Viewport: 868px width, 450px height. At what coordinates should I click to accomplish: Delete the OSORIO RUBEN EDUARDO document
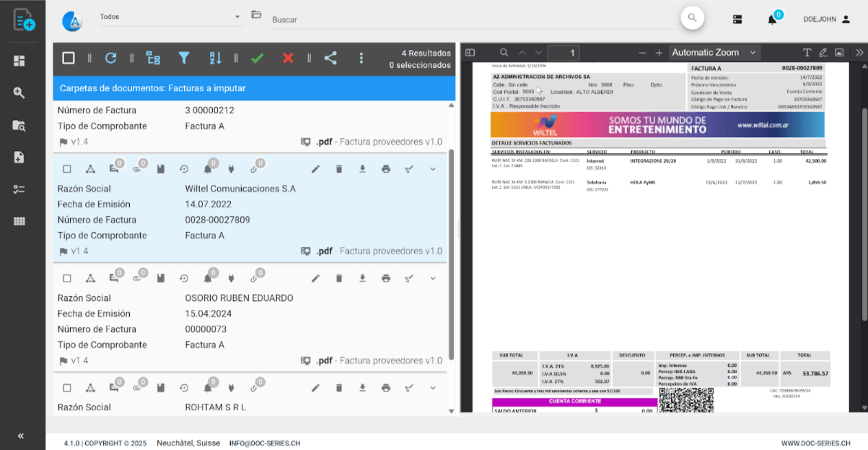point(339,277)
